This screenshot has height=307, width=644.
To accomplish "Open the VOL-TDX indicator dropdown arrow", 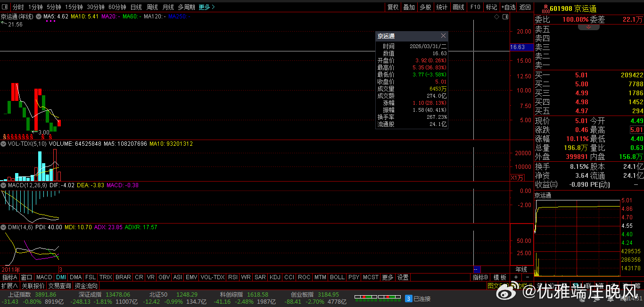I will pos(3,143).
